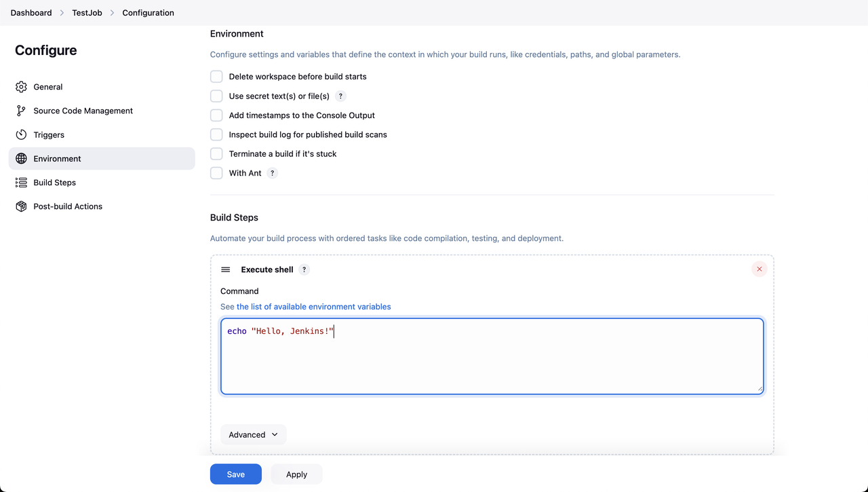
Task: Open the list of available environment variables
Action: coord(313,307)
